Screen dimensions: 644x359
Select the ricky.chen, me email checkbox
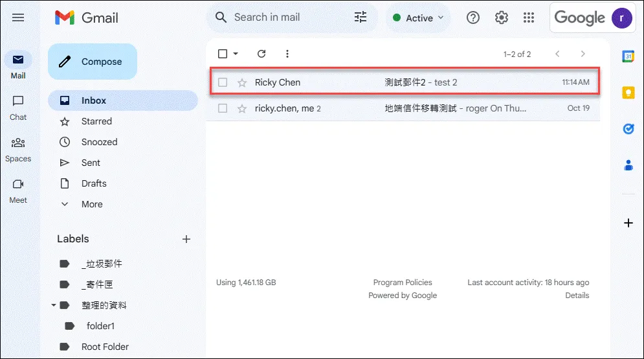[x=223, y=109]
